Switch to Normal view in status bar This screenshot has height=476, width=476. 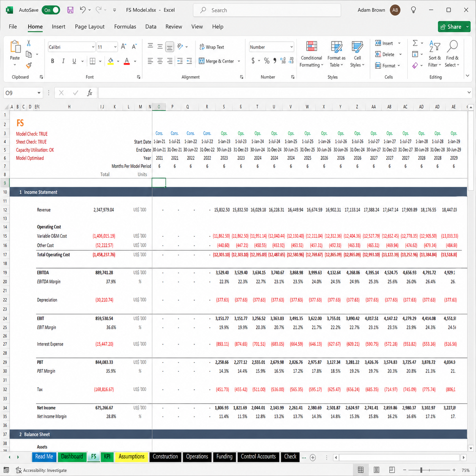pyautogui.click(x=361, y=470)
